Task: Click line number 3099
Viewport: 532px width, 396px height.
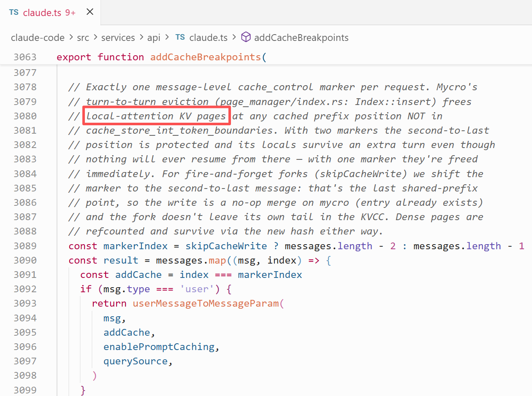Action: (25, 390)
